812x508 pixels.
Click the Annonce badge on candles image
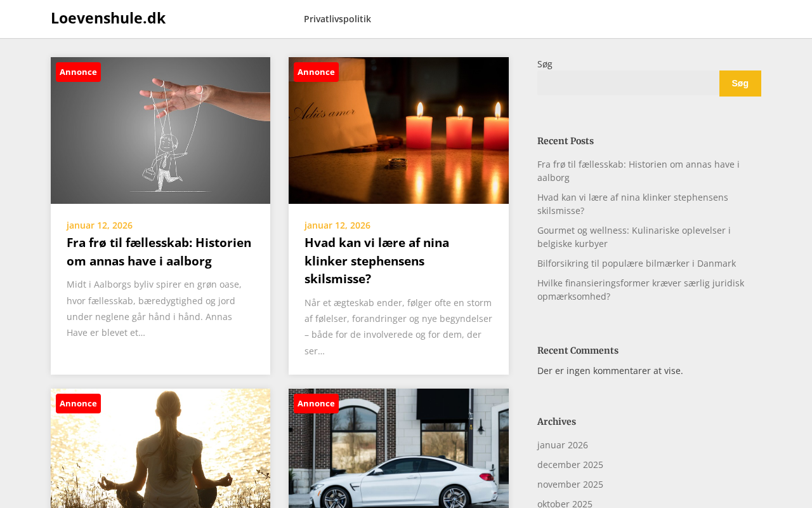click(316, 72)
